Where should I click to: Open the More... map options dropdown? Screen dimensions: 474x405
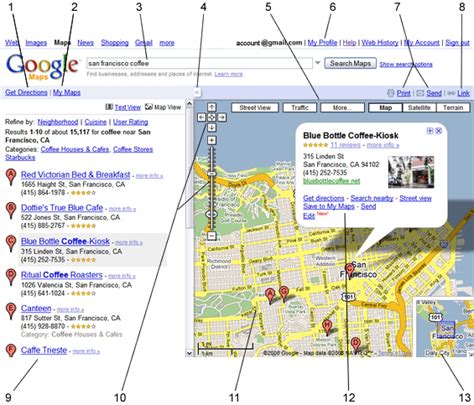(x=342, y=108)
